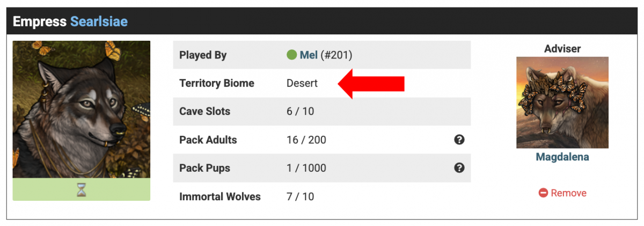Click the Cave Slots 6 / 10 value
The width and height of the screenshot is (644, 226).
(x=301, y=112)
